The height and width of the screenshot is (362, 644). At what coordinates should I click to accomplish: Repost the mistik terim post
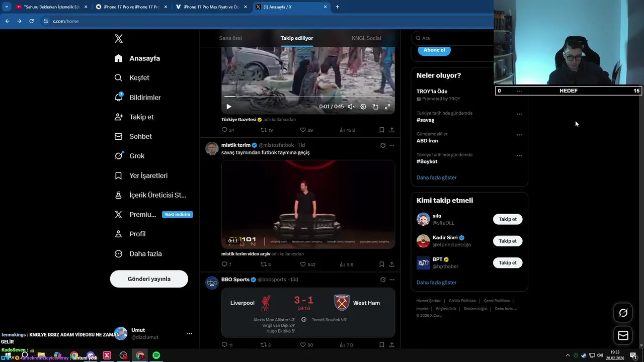coord(266,264)
